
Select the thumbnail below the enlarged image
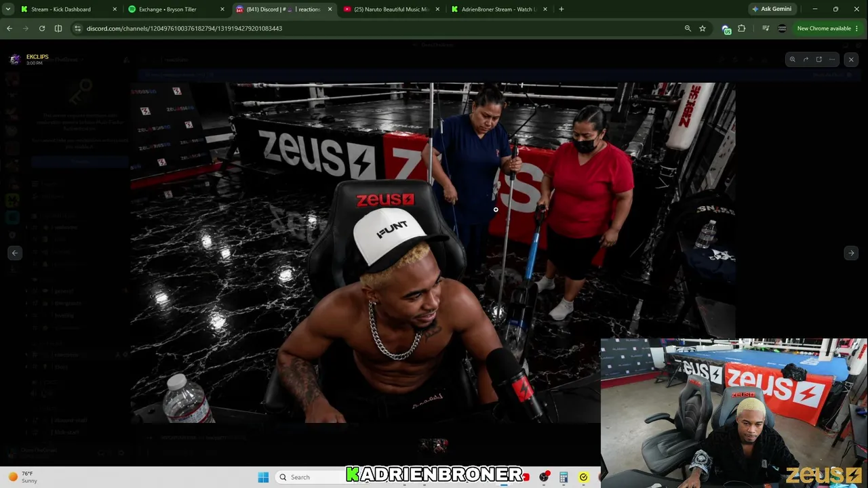coord(433,445)
